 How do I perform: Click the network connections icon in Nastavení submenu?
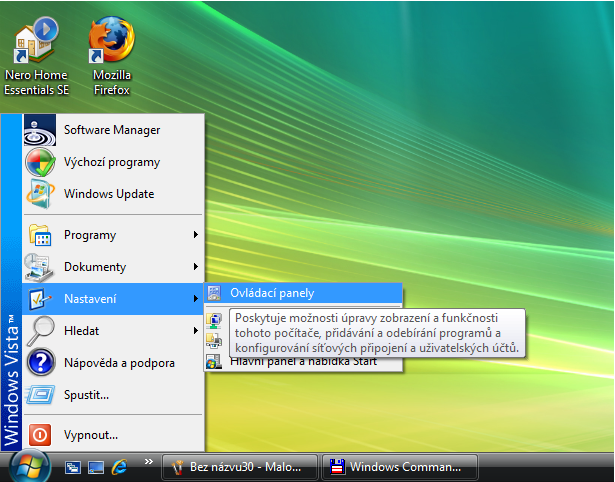pos(214,321)
